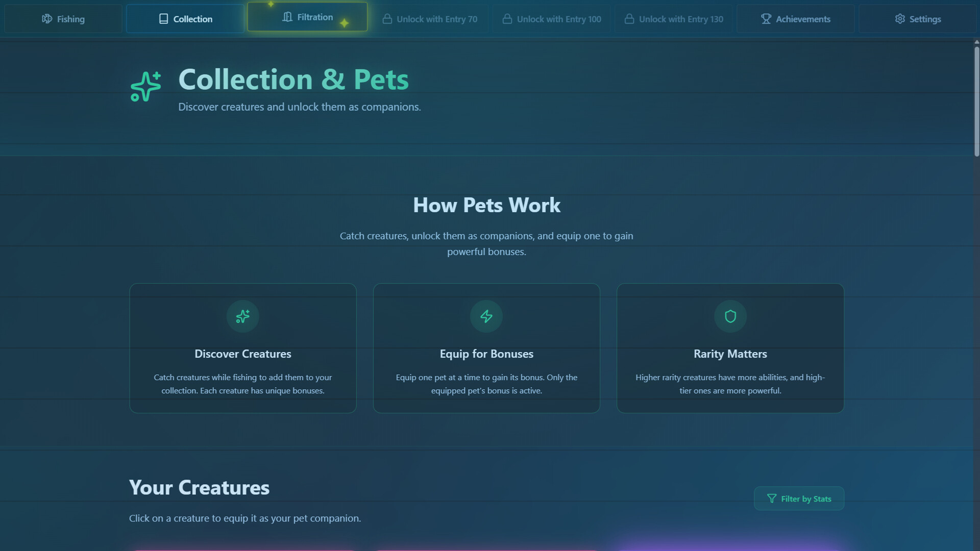Screen dimensions: 980x551
Task: Click the book icon on the Collection tab
Action: click(164, 18)
